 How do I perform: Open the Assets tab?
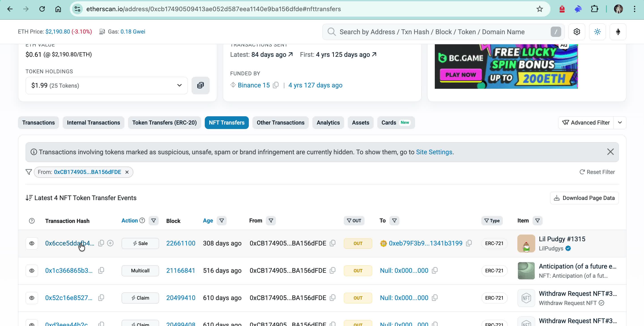coord(360,123)
